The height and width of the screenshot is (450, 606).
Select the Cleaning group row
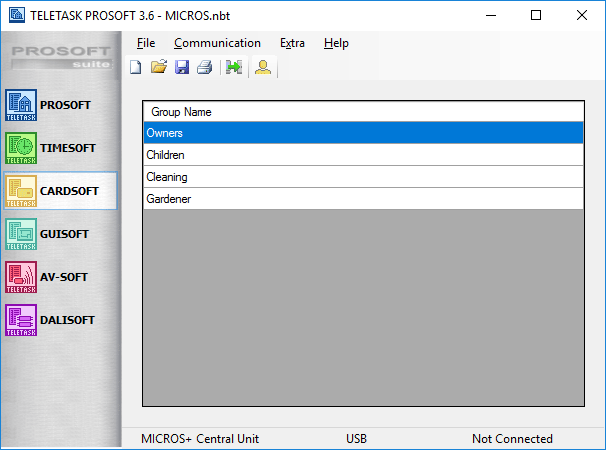click(363, 177)
